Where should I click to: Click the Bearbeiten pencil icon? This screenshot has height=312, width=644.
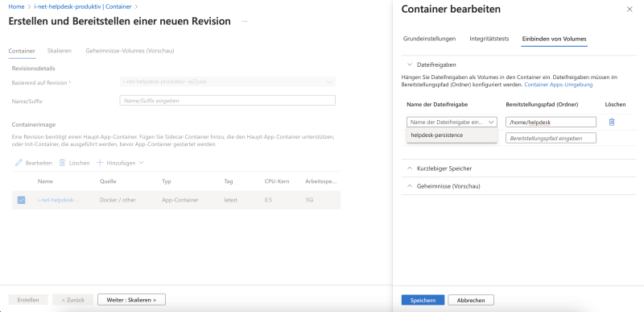19,163
